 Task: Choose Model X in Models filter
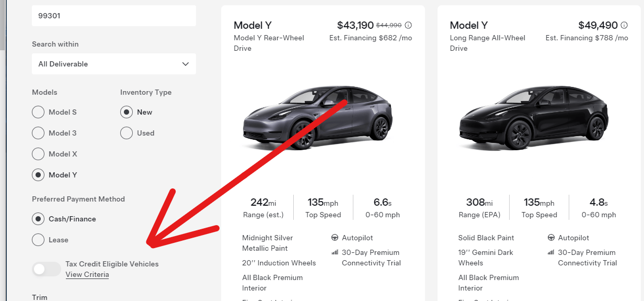point(38,154)
